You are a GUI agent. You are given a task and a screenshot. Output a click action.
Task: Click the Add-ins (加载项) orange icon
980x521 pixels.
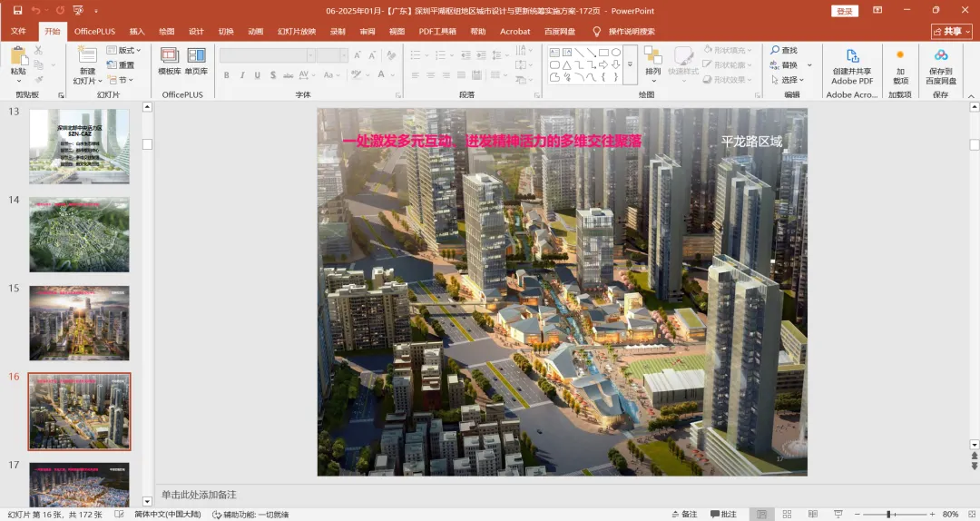pos(900,55)
